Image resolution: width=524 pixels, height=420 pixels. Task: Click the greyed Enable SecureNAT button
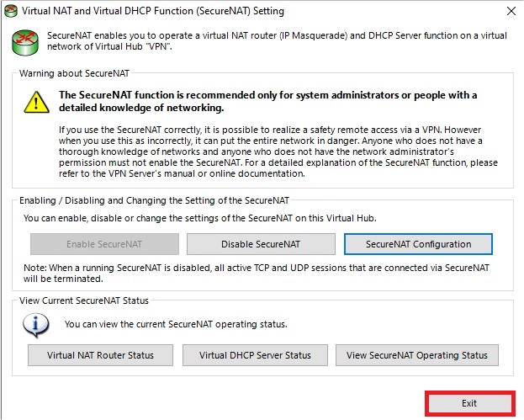click(x=104, y=244)
